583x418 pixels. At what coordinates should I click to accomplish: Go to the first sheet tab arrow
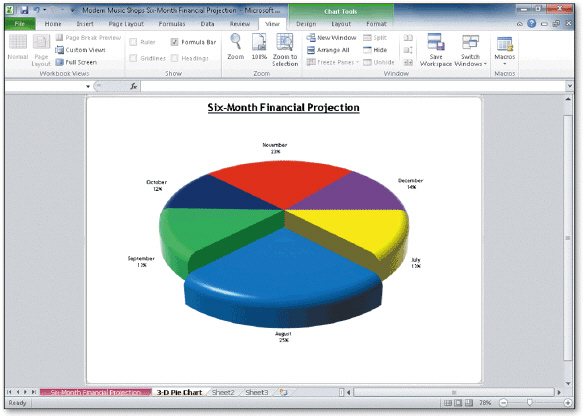coord(9,392)
